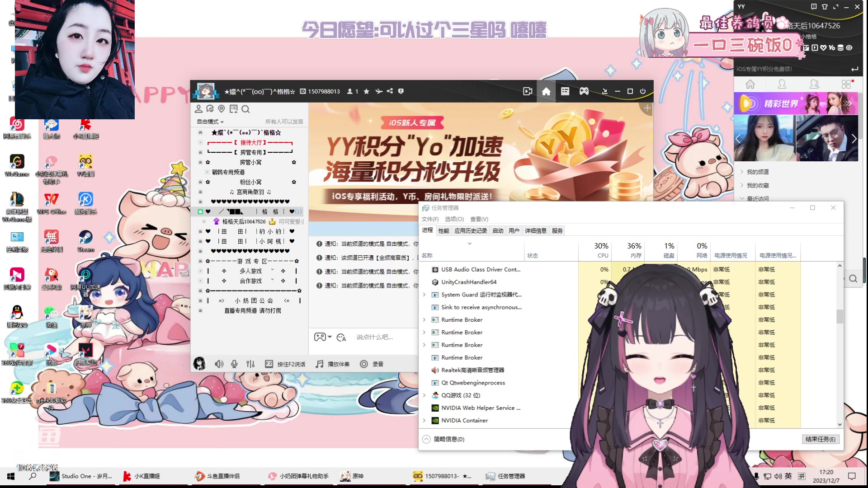Open groups tab in YY main panel
This screenshot has height=488, width=868.
[x=814, y=84]
